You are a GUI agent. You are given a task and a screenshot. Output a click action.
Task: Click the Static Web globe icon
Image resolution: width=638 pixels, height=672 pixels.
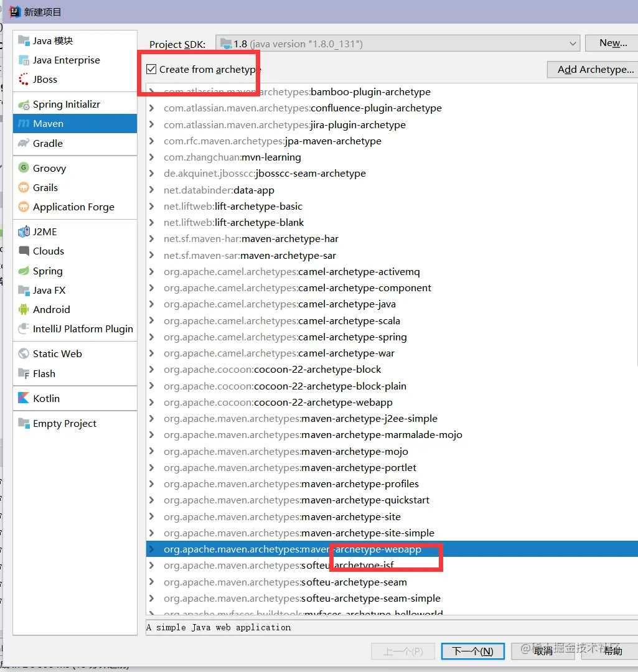(x=24, y=353)
